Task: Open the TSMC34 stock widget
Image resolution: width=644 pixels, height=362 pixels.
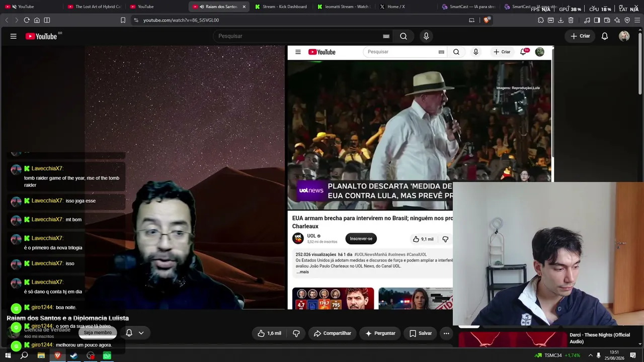Action: [557, 355]
